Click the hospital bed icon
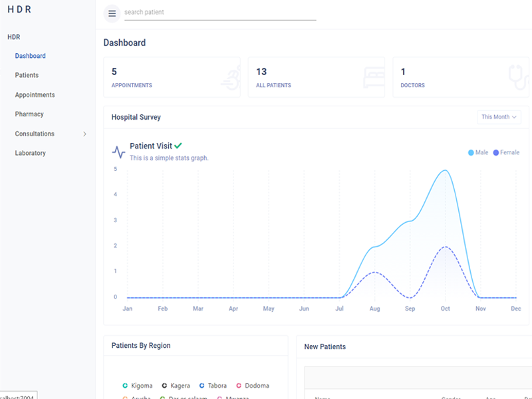 pyautogui.click(x=373, y=77)
